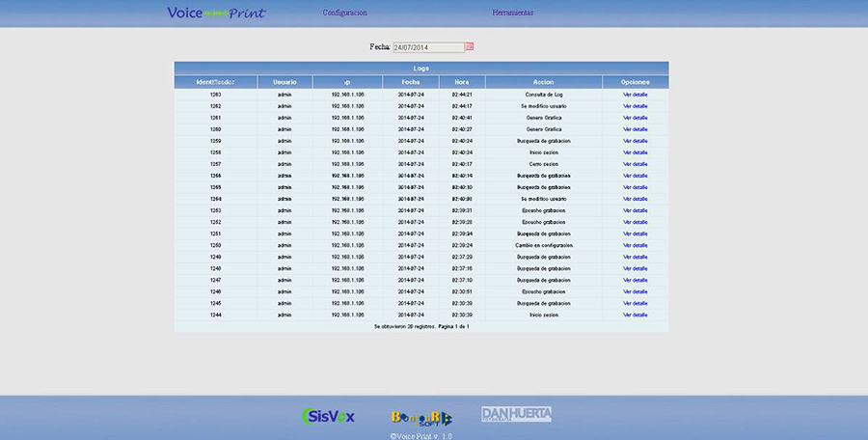Show details for last log entry 1244
The height and width of the screenshot is (440, 868).
coord(636,315)
